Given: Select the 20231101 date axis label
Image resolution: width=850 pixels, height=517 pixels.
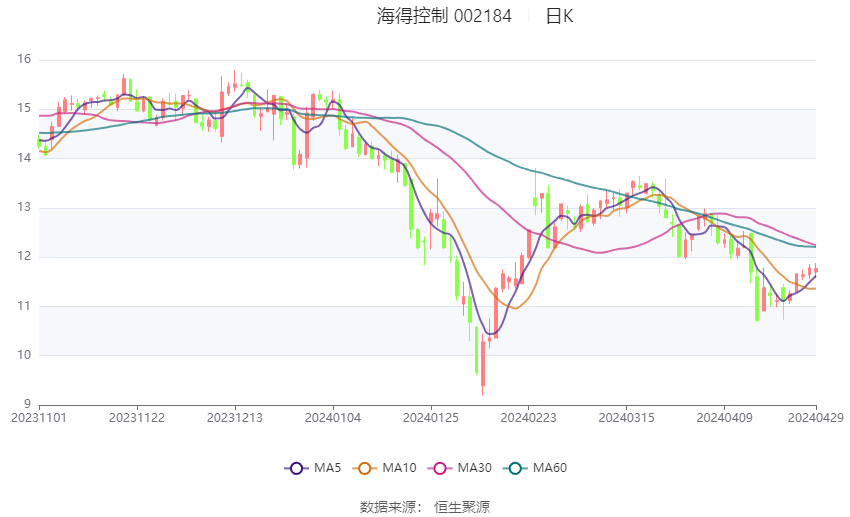Looking at the screenshot, I should coord(39,418).
